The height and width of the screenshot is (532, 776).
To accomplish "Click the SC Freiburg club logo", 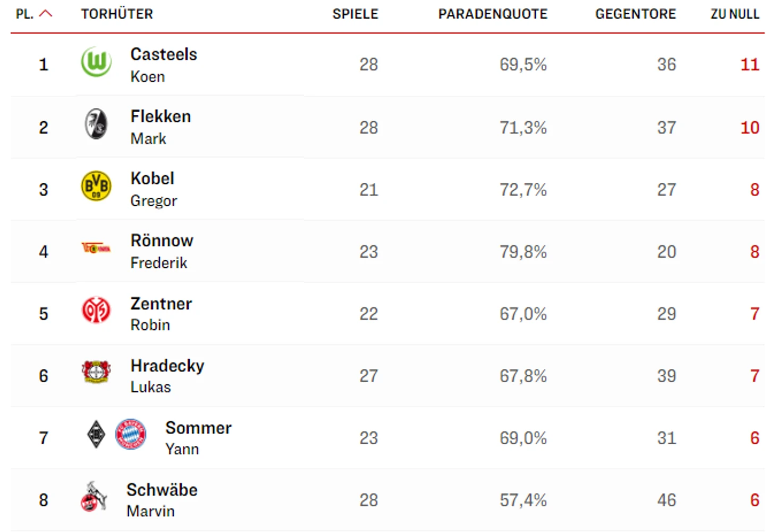I will [x=96, y=124].
